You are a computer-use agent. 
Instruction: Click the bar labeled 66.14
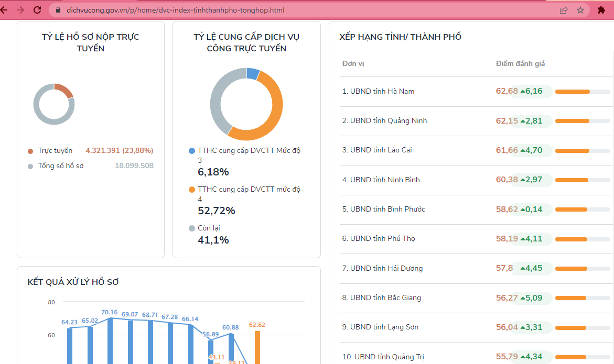pos(191,344)
